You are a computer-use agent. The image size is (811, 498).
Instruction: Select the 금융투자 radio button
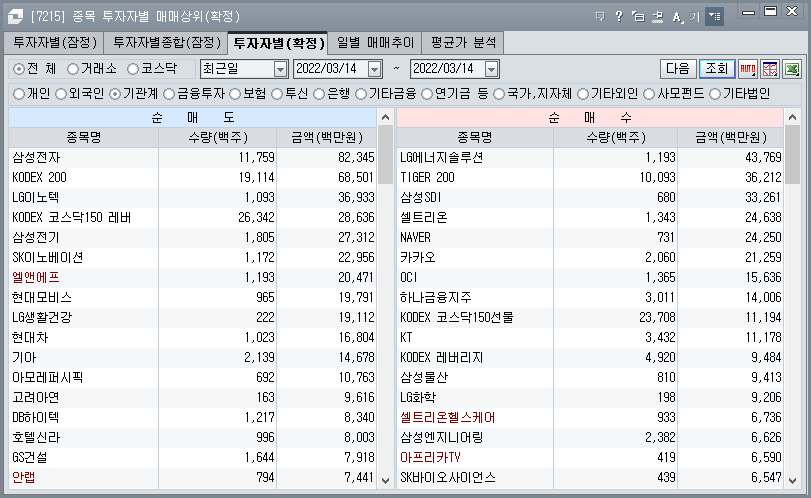(x=169, y=94)
